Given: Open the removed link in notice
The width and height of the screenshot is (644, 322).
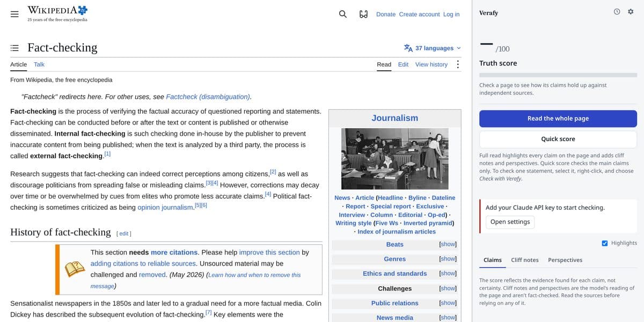Looking at the screenshot, I should [x=152, y=275].
